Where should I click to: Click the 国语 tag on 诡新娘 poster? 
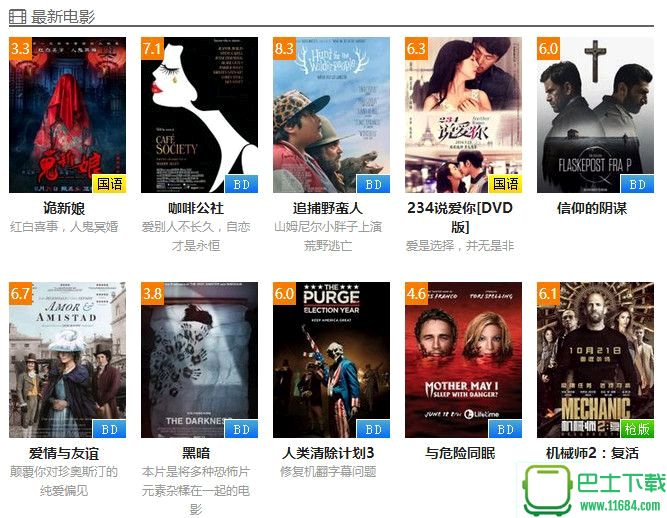pyautogui.click(x=109, y=184)
